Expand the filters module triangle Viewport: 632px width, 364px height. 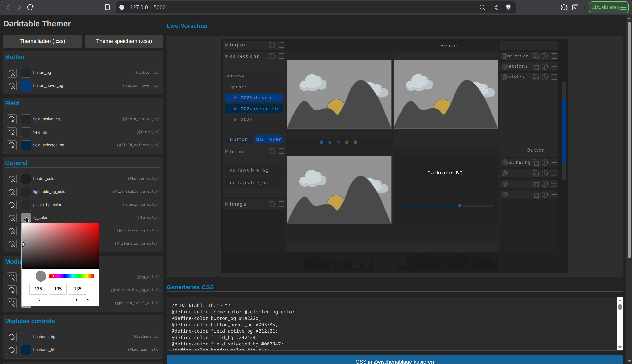[x=227, y=151]
